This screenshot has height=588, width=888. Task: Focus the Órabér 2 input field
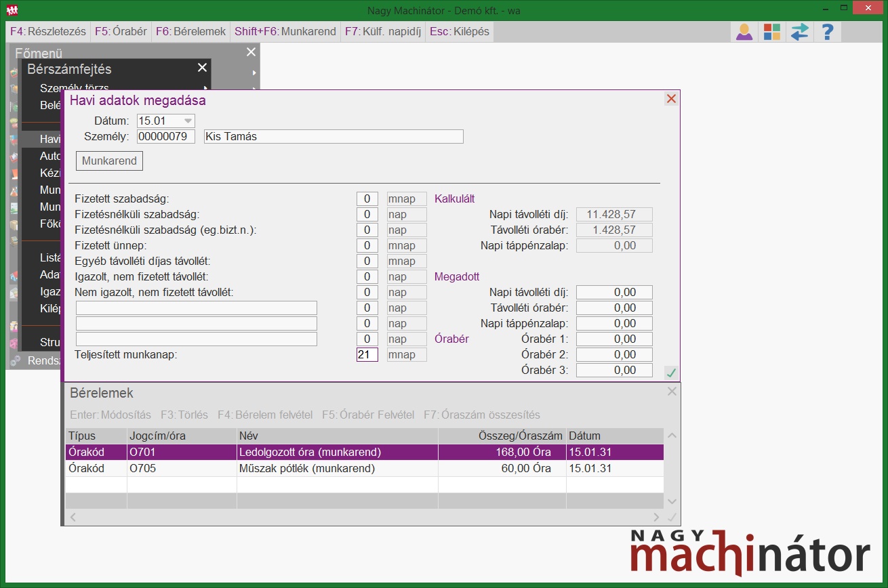point(614,355)
